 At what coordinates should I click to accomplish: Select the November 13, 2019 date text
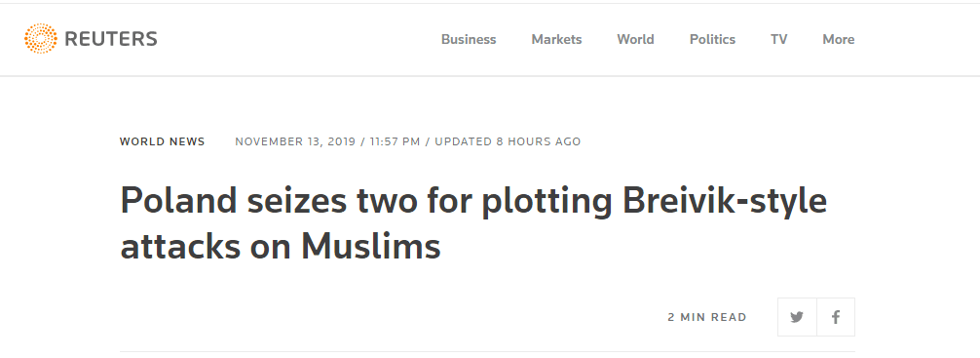pos(295,141)
